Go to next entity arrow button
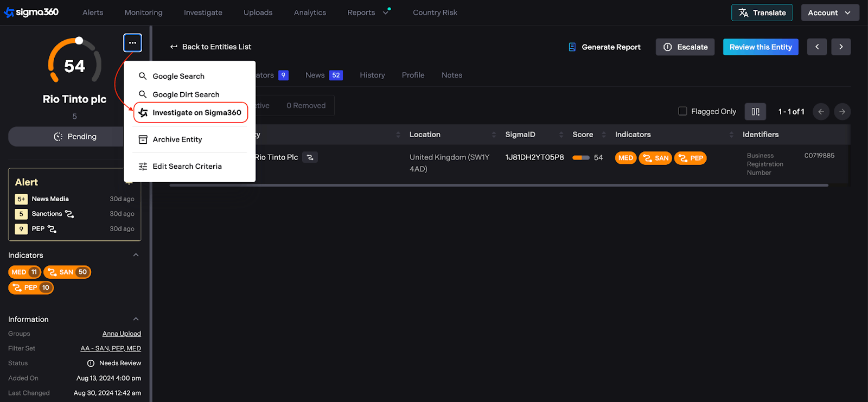The width and height of the screenshot is (868, 402). coord(841,47)
